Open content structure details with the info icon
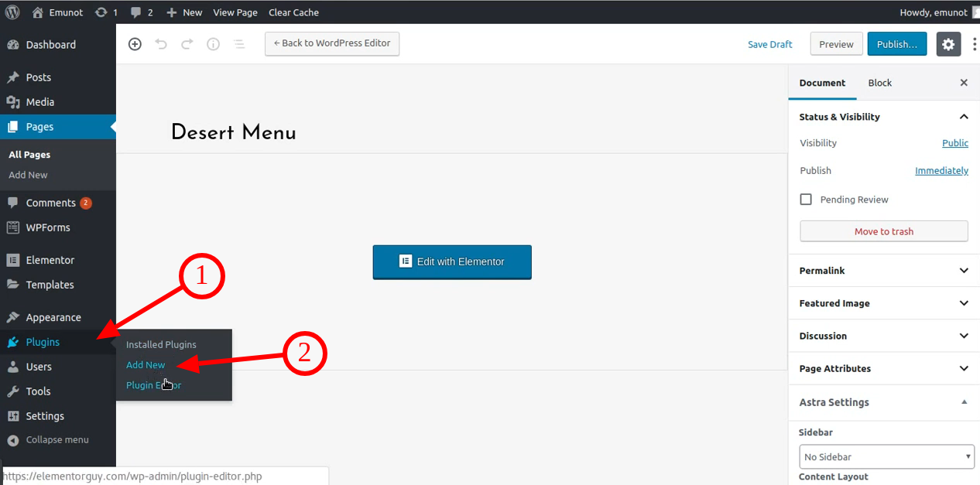This screenshot has height=485, width=980. click(213, 44)
